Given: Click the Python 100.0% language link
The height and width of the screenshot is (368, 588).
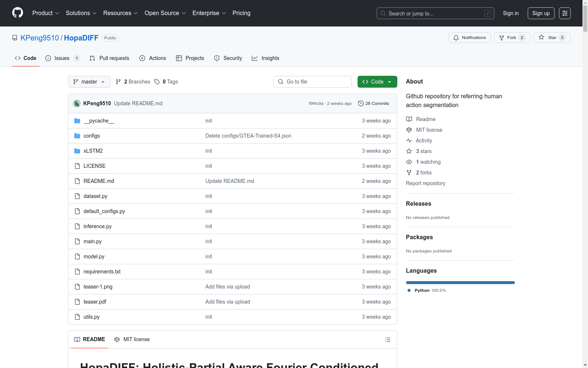Looking at the screenshot, I should (427, 290).
